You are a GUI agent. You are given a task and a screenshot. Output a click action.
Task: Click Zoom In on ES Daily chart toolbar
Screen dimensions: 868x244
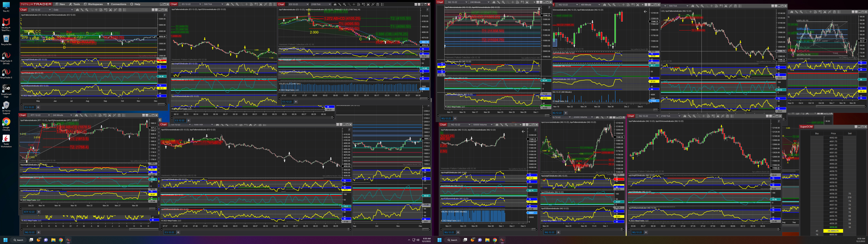point(87,10)
